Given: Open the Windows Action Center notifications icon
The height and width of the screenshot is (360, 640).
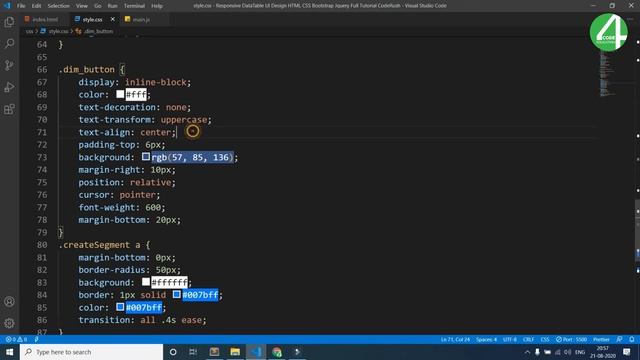Looking at the screenshot, I should coord(627,352).
